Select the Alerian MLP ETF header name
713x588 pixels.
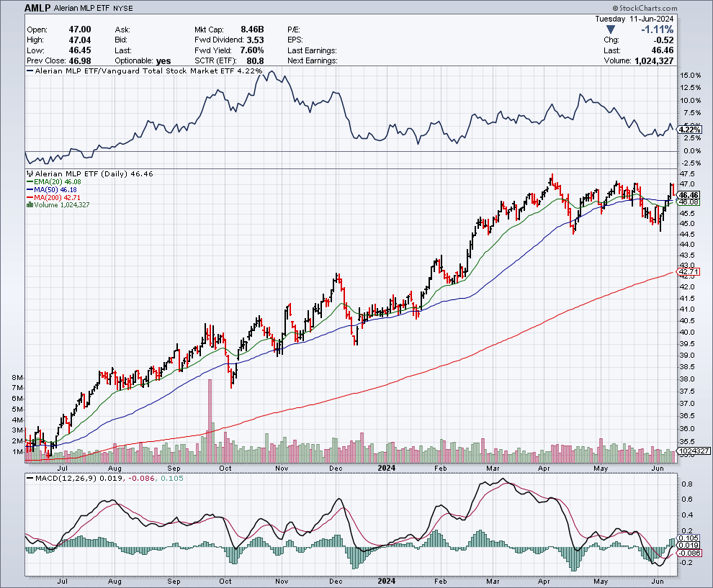81,8
